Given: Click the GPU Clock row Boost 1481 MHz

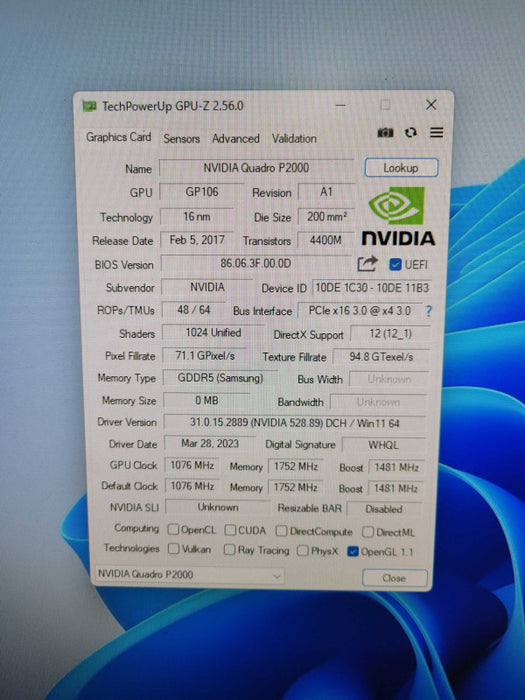Looking at the screenshot, I should (396, 467).
